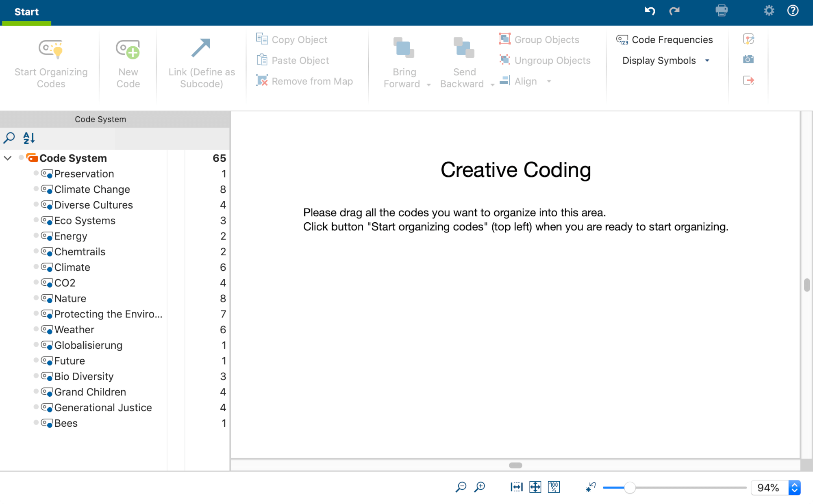
Task: Select the Grand Children code
Action: coord(90,392)
